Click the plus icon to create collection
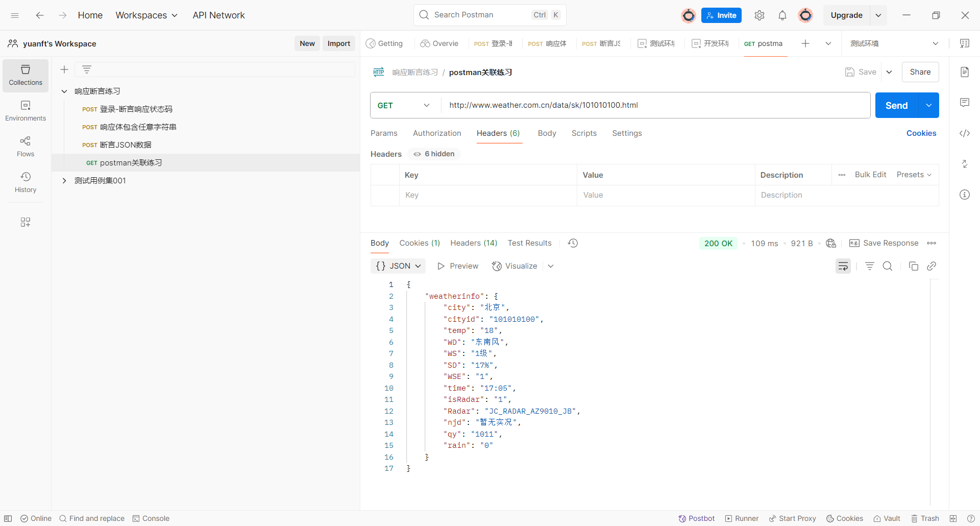Screen dimensions: 980x526 pos(64,69)
